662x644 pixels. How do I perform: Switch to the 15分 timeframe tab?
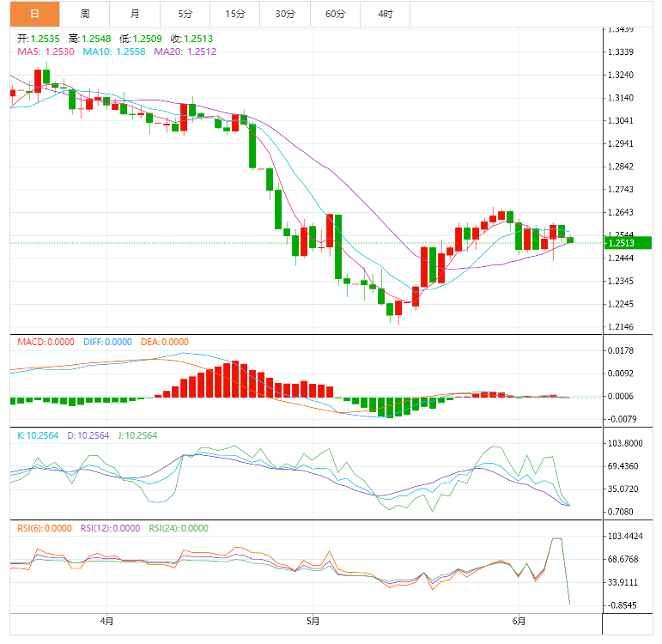coord(235,14)
